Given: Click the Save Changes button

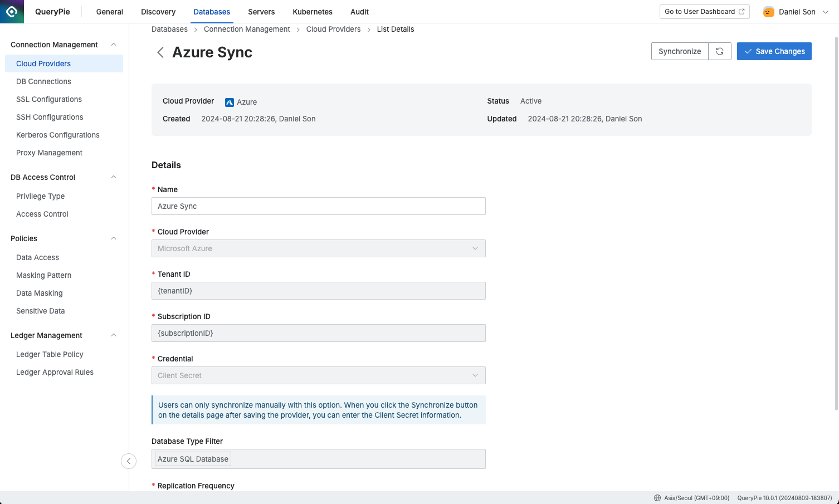Looking at the screenshot, I should pyautogui.click(x=774, y=51).
